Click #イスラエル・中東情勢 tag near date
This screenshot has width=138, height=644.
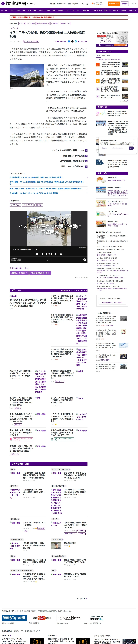(31, 41)
